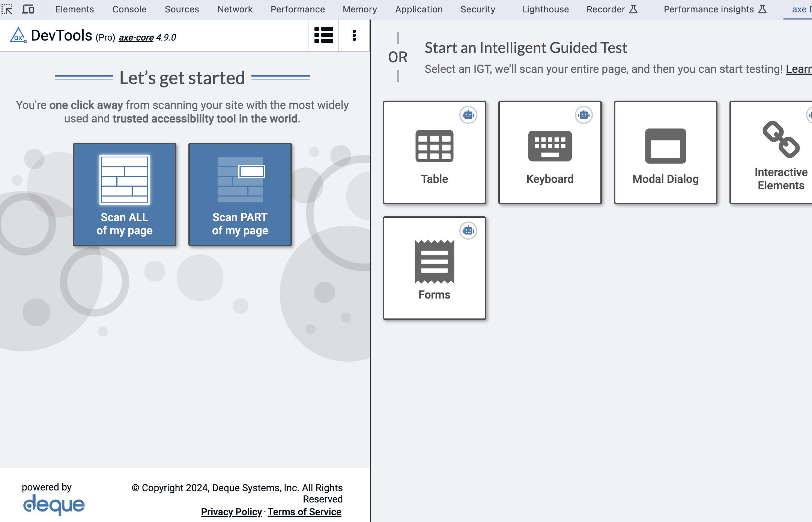812x522 pixels.
Task: Start the Keyboard guided test
Action: (x=550, y=152)
